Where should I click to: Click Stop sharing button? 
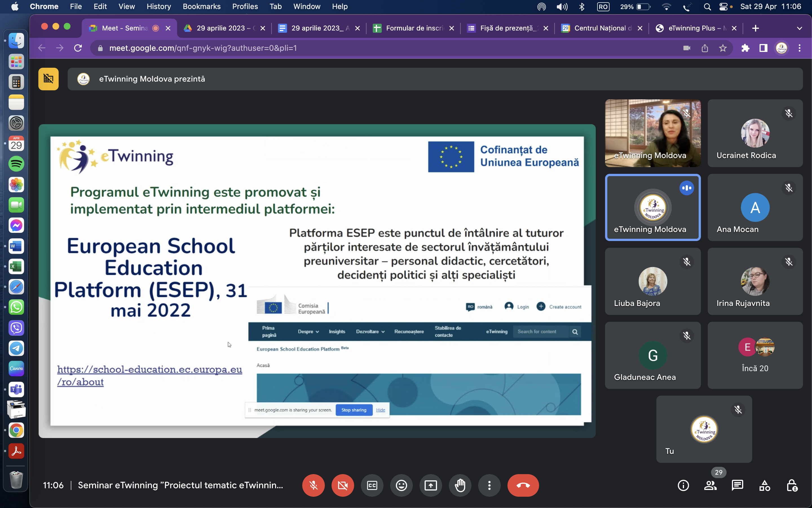click(354, 410)
